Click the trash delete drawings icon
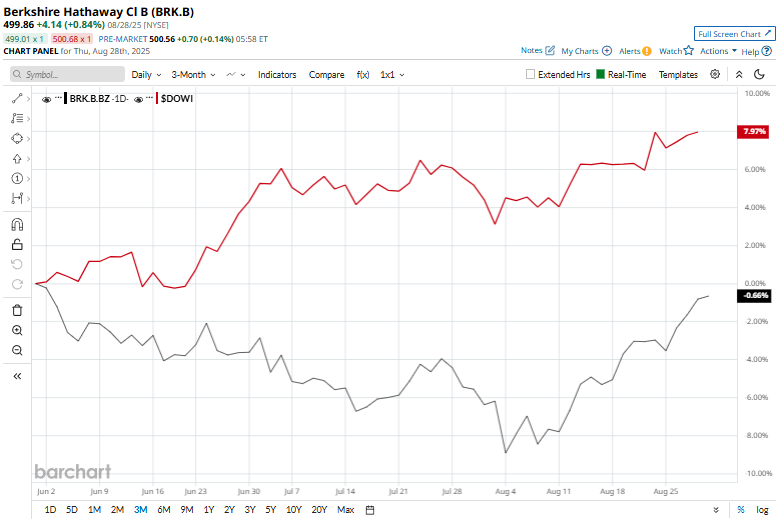 click(17, 310)
